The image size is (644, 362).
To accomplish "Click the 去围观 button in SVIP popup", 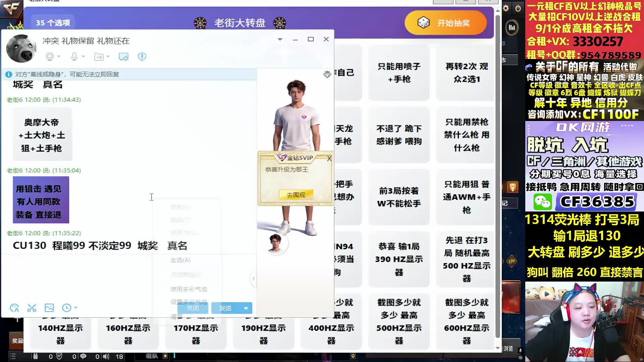I will pos(296,195).
